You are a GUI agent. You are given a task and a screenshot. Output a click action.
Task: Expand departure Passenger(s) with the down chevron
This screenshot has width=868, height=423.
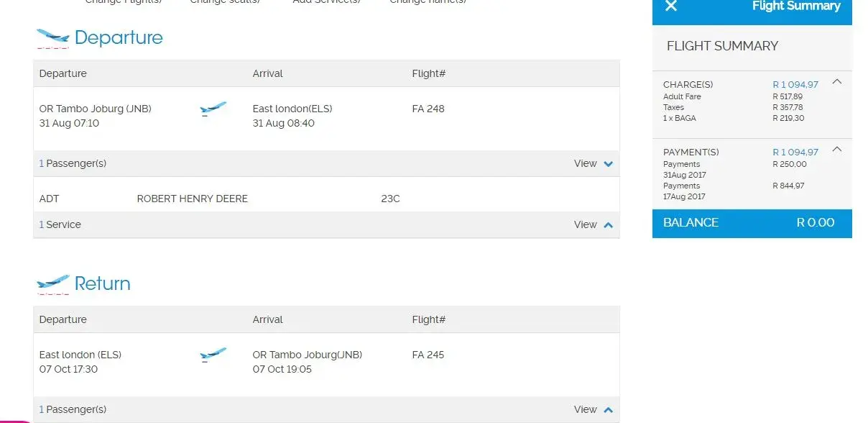609,164
